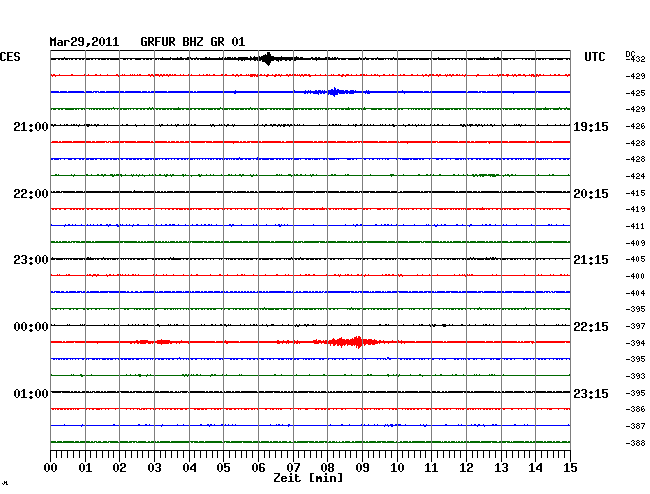The height and width of the screenshot is (494, 650).
Task: Click the Zeit [min] axis title
Action: [x=308, y=478]
